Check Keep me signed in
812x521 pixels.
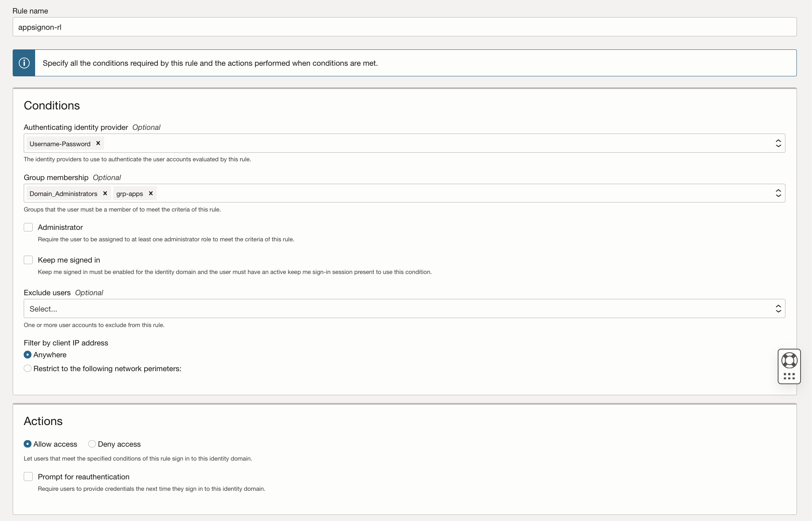[28, 260]
